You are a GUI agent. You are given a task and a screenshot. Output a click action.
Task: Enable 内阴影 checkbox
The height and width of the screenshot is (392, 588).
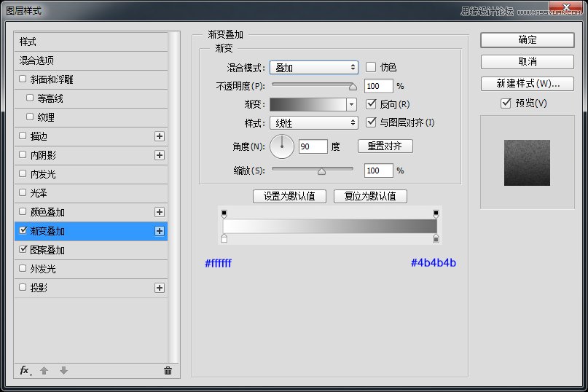tap(23, 154)
